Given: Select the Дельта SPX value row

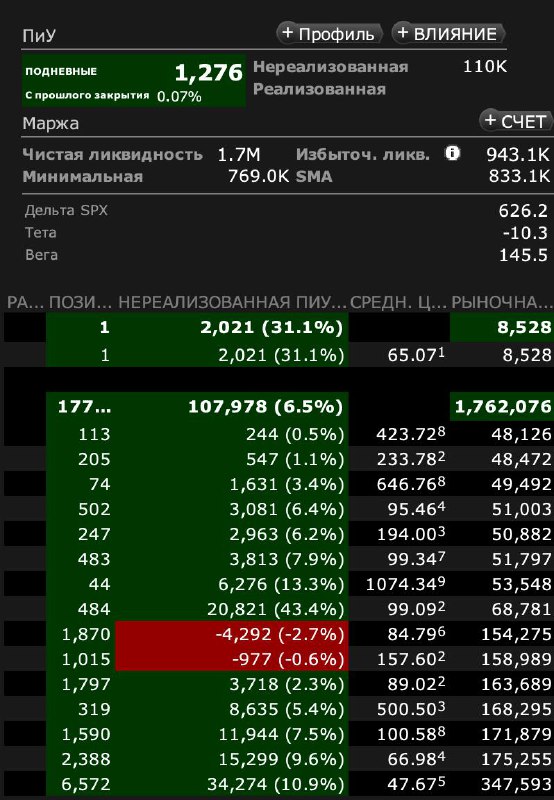Looking at the screenshot, I should (286, 210).
